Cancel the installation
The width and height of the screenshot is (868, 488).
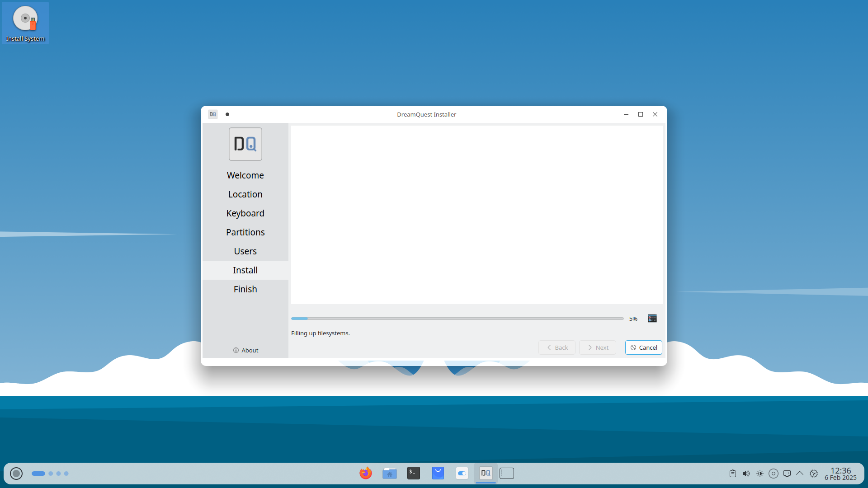[643, 347]
